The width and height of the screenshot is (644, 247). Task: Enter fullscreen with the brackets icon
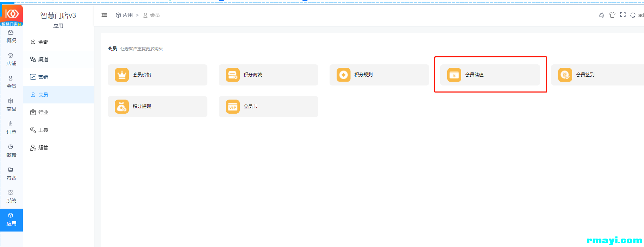[x=623, y=15]
